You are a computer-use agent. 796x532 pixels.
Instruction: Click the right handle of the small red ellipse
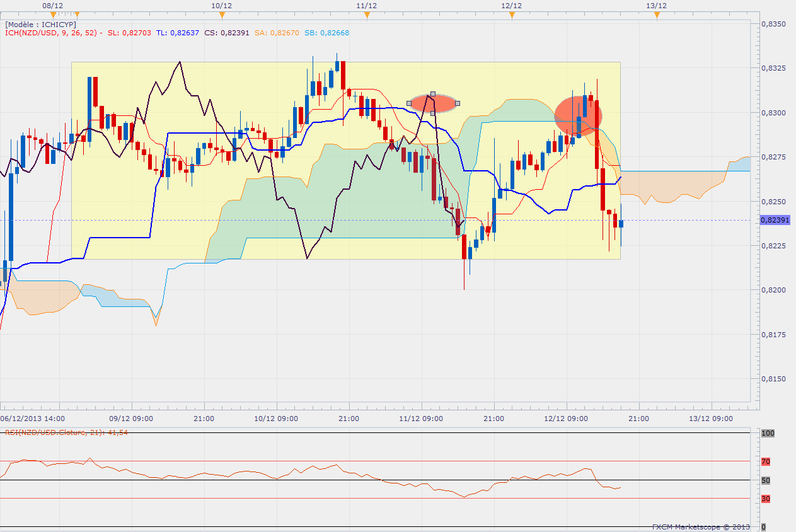(x=458, y=103)
